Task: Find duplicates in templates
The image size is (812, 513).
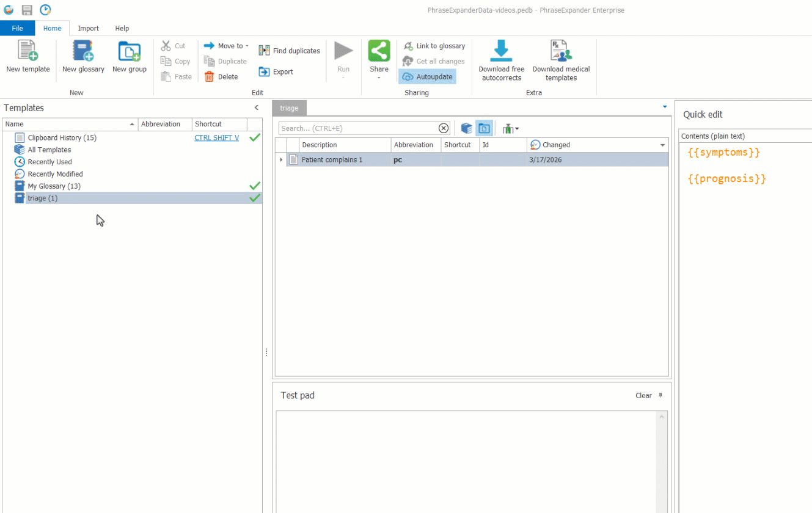Action: 290,51
